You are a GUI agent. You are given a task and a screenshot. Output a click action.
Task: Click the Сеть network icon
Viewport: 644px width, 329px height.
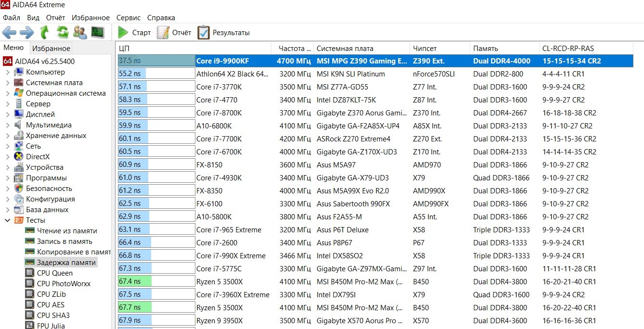[19, 146]
